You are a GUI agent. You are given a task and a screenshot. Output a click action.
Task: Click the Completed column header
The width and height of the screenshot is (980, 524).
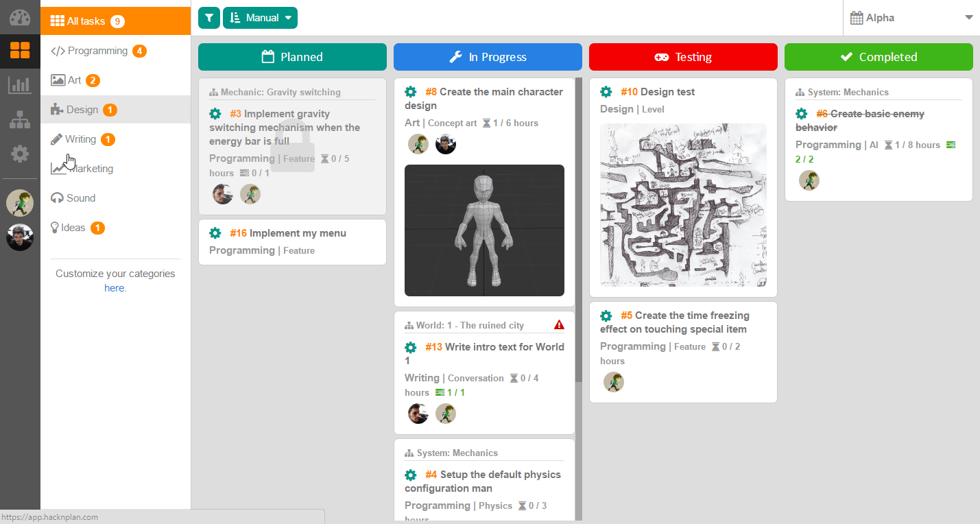click(879, 57)
